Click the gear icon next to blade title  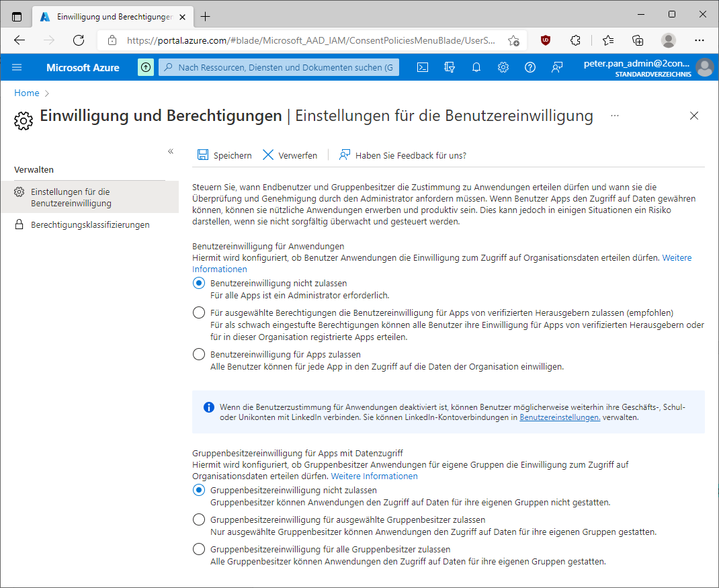pyautogui.click(x=24, y=121)
